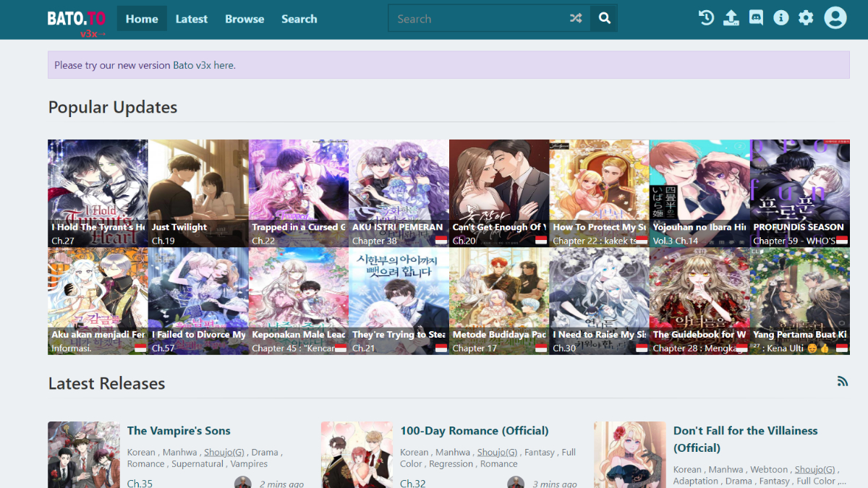Viewport: 868px width, 488px height.
Task: Open The Vampire's Sons title link
Action: 179,431
